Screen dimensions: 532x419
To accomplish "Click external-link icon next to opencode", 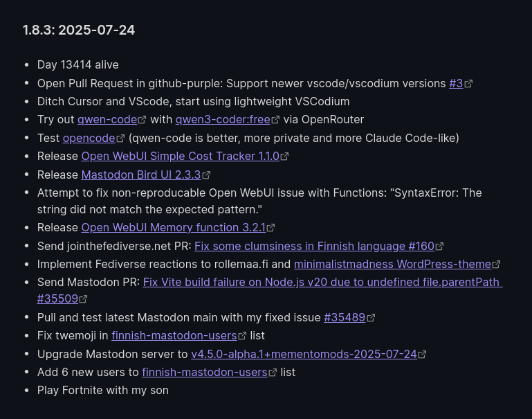I will pos(120,139).
